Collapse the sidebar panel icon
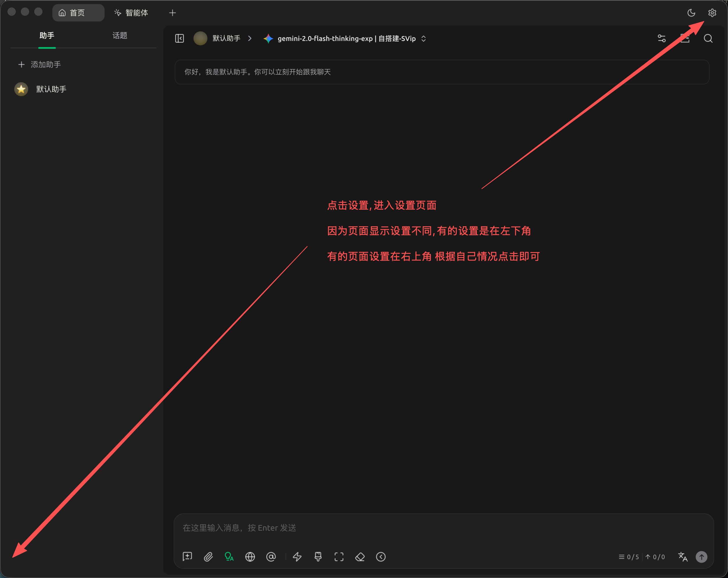728x578 pixels. point(180,39)
